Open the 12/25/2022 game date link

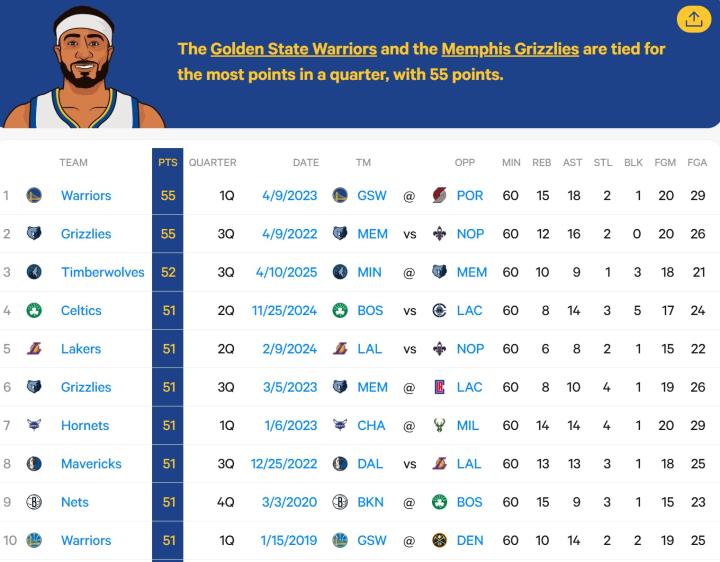[x=284, y=464]
